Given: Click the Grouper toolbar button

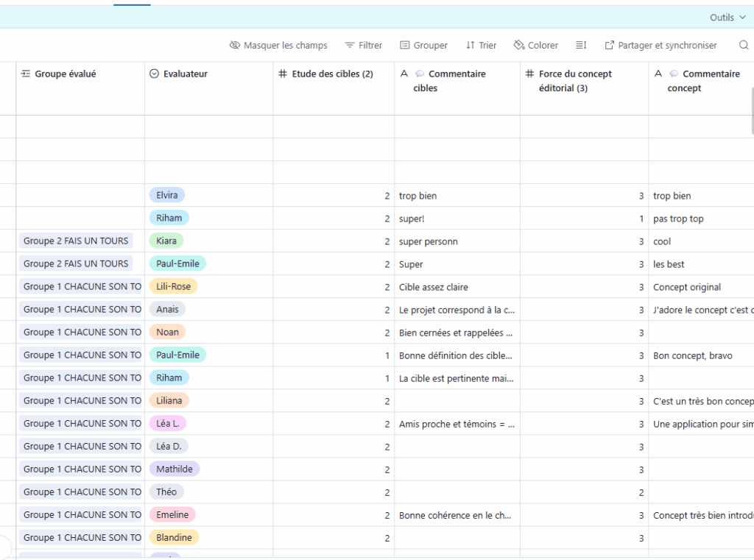Looking at the screenshot, I should 423,45.
